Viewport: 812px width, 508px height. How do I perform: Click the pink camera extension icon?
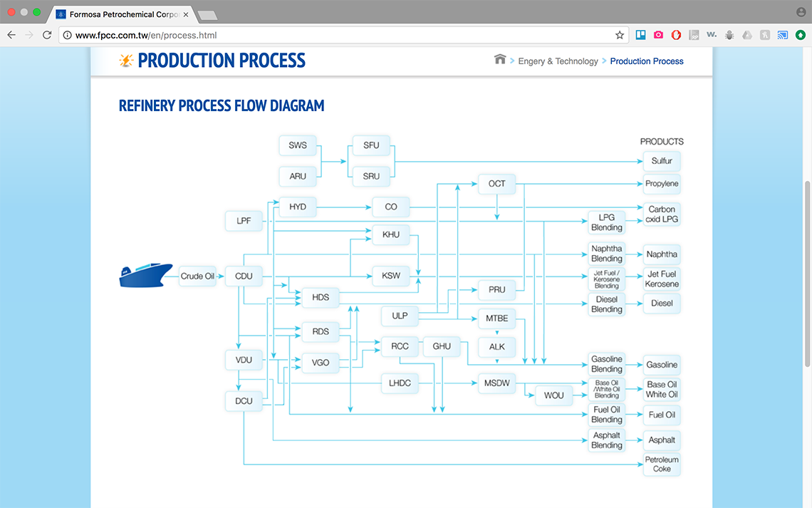click(658, 35)
